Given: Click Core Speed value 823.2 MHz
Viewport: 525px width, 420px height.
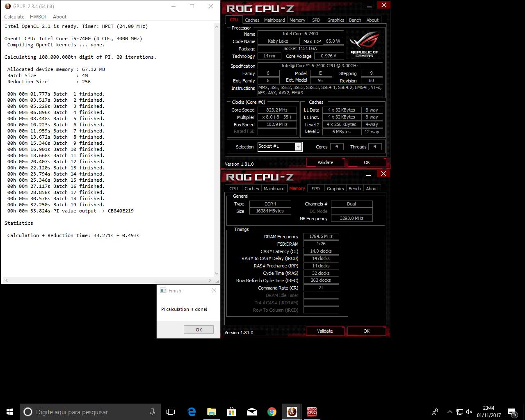Looking at the screenshot, I should coord(277,110).
